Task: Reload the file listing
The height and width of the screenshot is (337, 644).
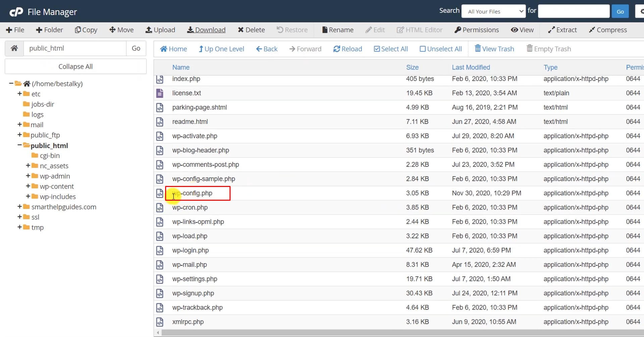Action: (348, 49)
